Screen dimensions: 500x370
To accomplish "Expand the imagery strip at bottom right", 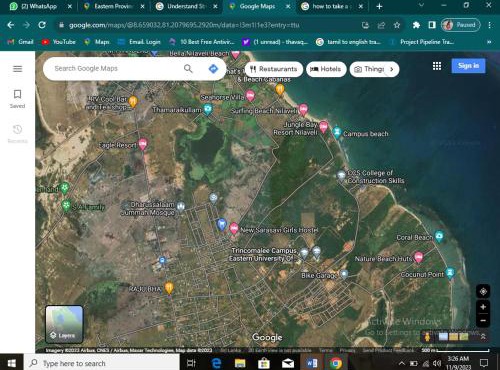I will click(483, 337).
